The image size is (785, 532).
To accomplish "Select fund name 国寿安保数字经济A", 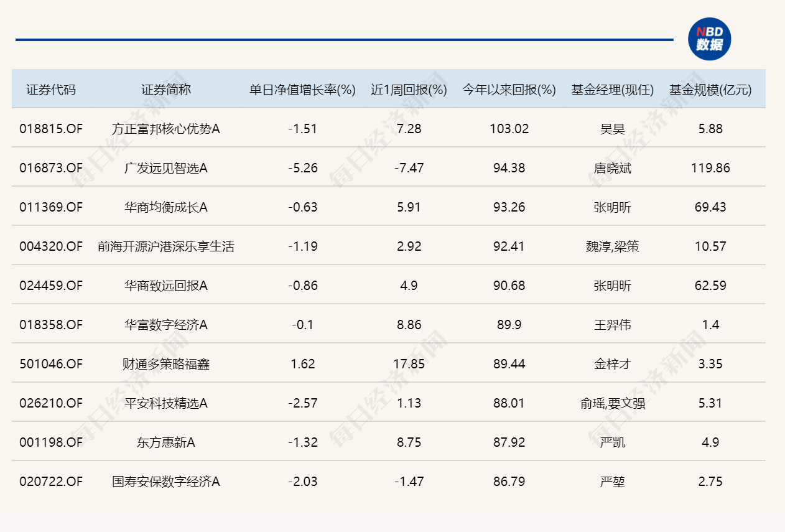I will 166,482.
